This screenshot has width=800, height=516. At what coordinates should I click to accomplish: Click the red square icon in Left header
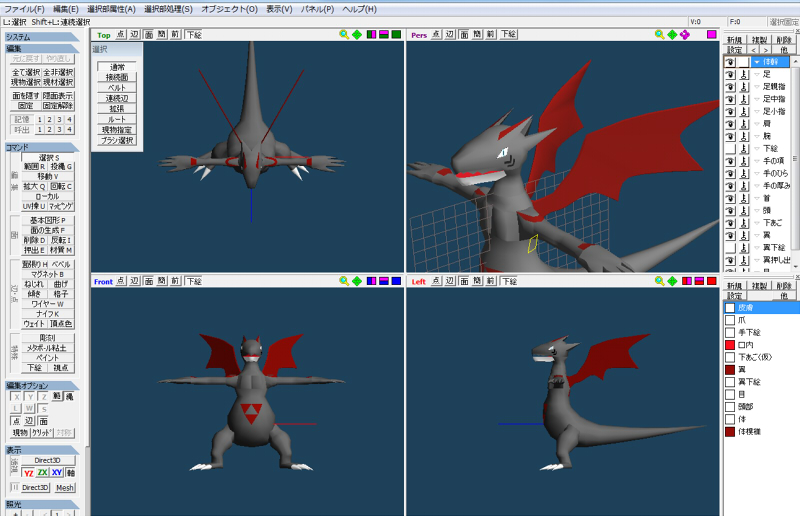(x=711, y=281)
